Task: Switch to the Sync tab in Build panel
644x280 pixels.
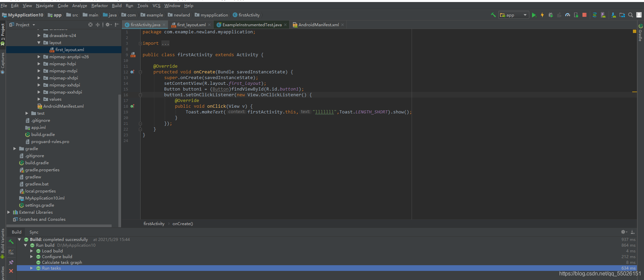Action: click(x=34, y=232)
